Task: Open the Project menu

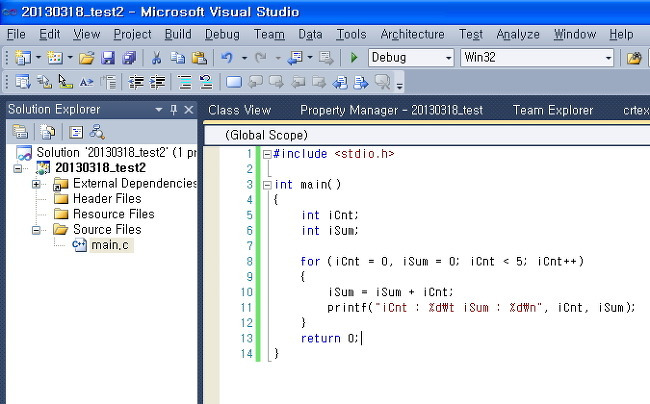Action: point(133,34)
